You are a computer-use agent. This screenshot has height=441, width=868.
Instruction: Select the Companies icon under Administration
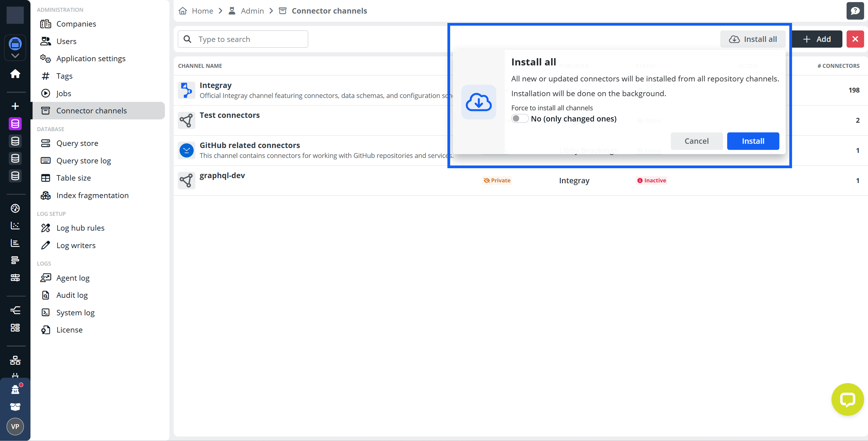(x=46, y=24)
